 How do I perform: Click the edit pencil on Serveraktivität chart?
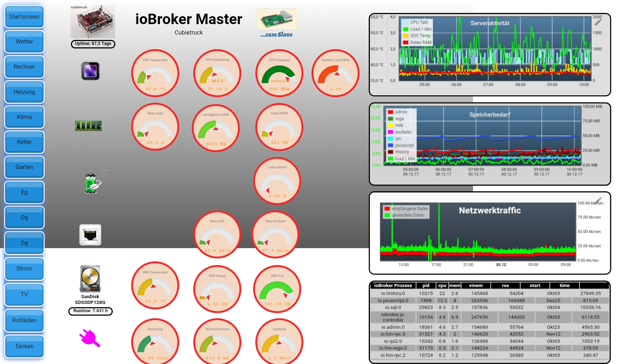click(x=598, y=22)
